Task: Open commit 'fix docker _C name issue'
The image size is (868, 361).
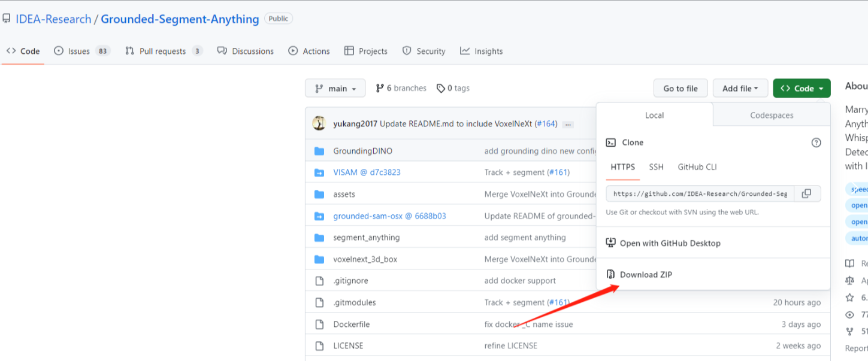Action: (x=528, y=324)
